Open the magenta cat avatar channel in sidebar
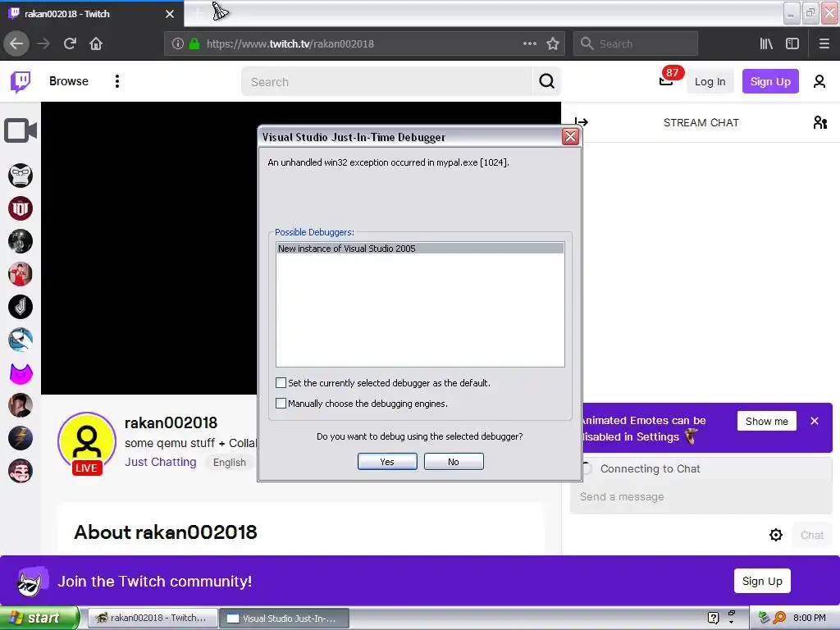Viewport: 840px width, 630px height. 21,373
